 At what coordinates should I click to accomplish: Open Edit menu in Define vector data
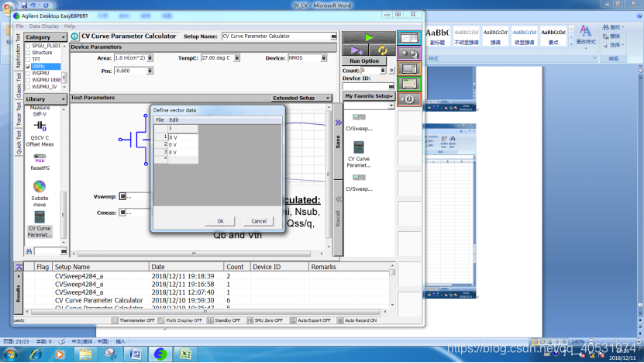(x=174, y=120)
